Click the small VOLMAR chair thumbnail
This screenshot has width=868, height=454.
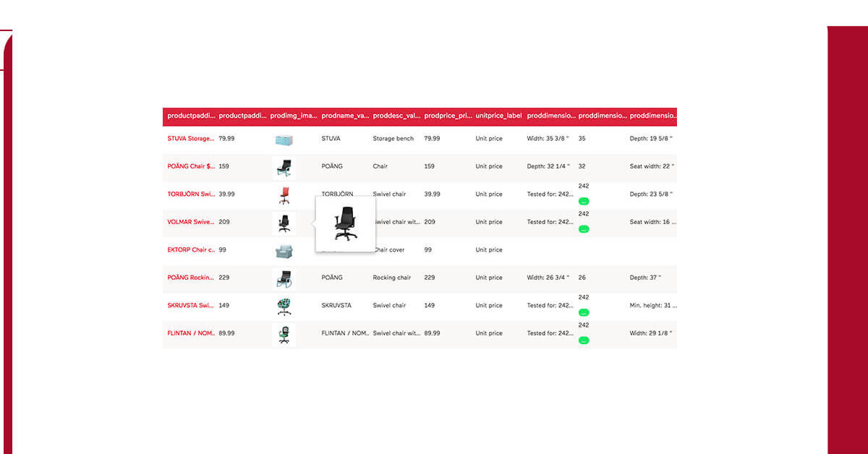(284, 223)
